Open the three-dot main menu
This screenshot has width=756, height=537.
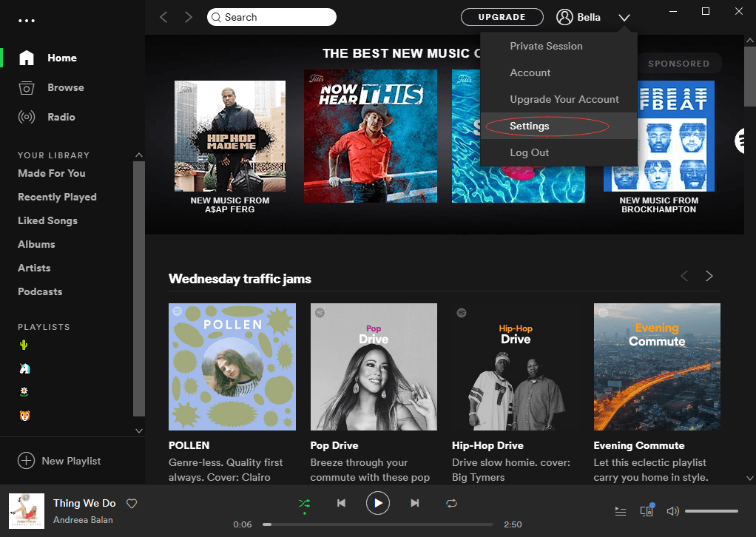[x=27, y=21]
